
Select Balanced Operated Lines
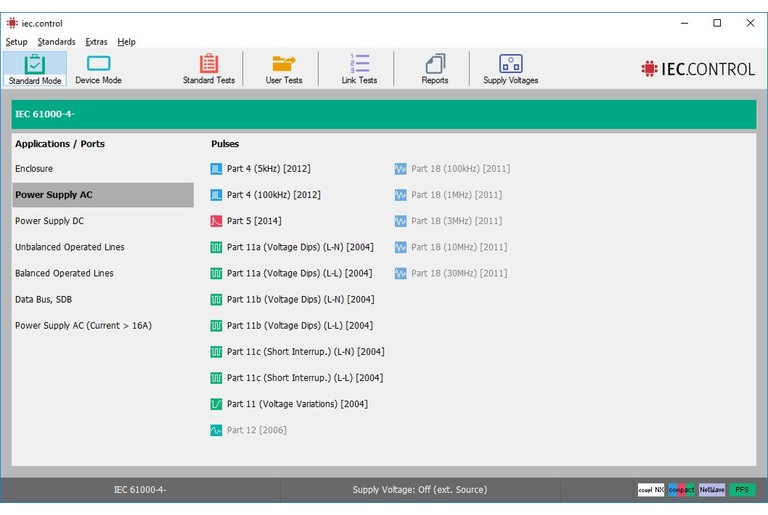pyautogui.click(x=64, y=273)
